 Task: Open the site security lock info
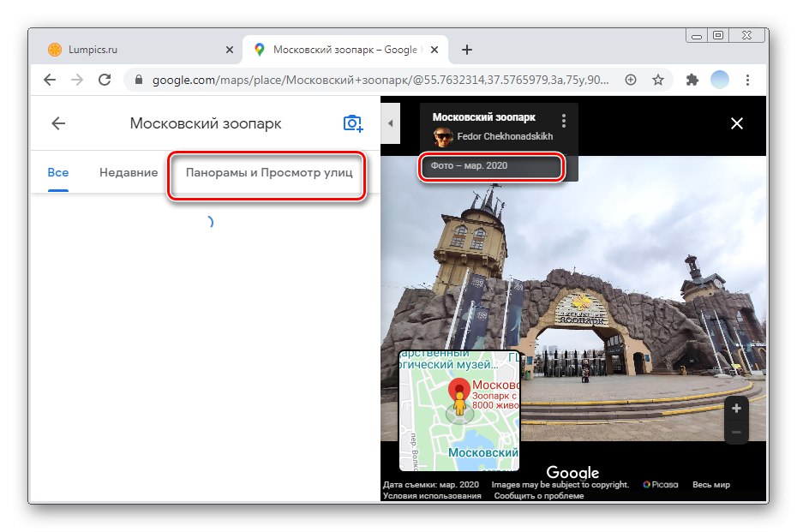[x=138, y=80]
